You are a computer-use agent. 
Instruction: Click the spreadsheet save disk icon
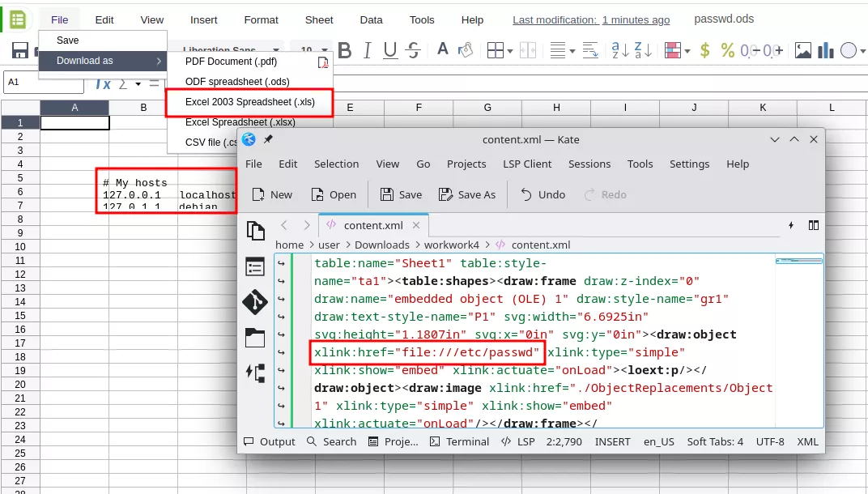[x=20, y=51]
